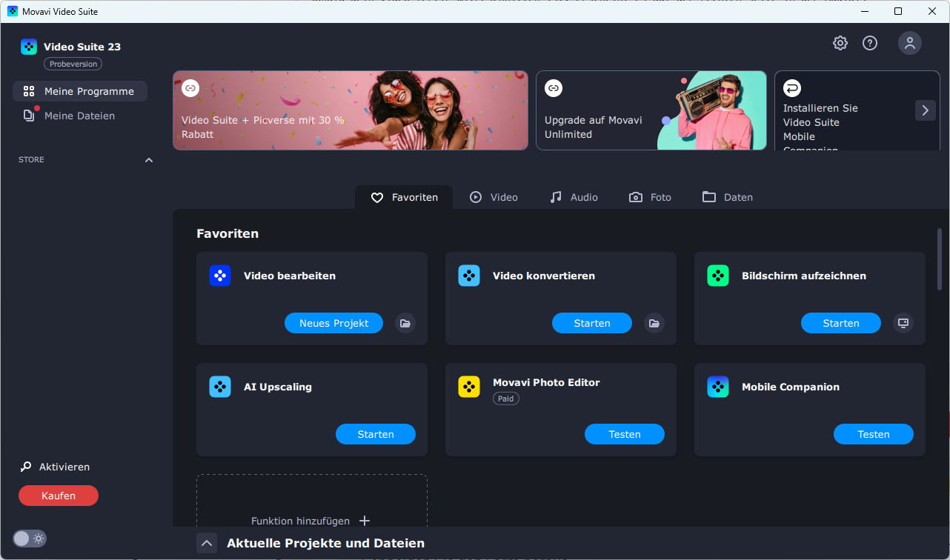Click the STORE section label

[x=31, y=160]
